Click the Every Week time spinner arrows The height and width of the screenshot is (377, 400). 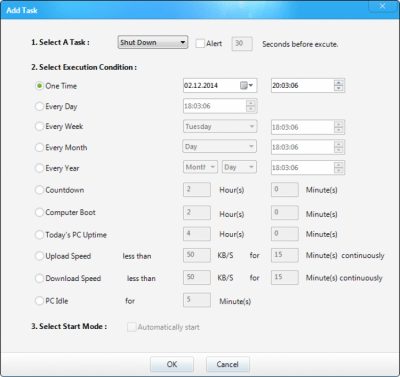click(338, 127)
